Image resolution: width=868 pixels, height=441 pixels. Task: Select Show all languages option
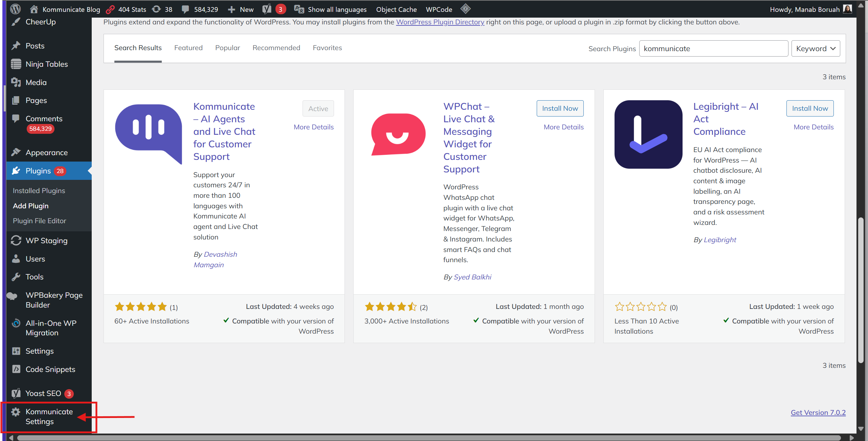click(330, 9)
